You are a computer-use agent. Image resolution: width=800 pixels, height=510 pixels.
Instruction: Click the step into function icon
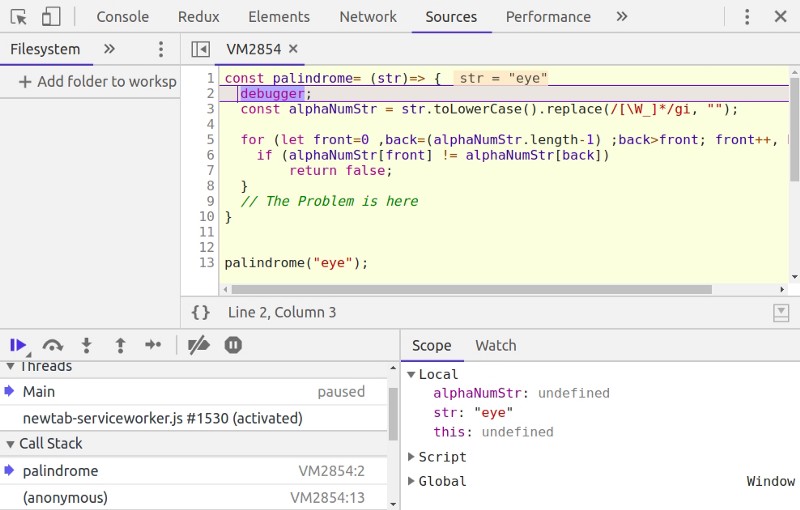87,345
